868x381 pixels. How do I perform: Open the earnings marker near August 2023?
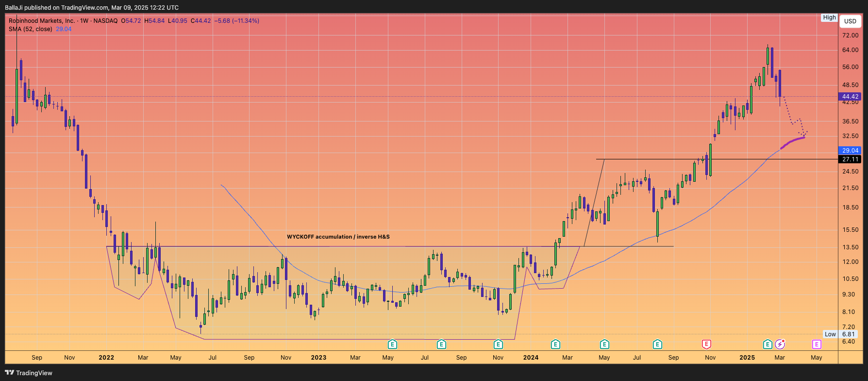pos(441,345)
